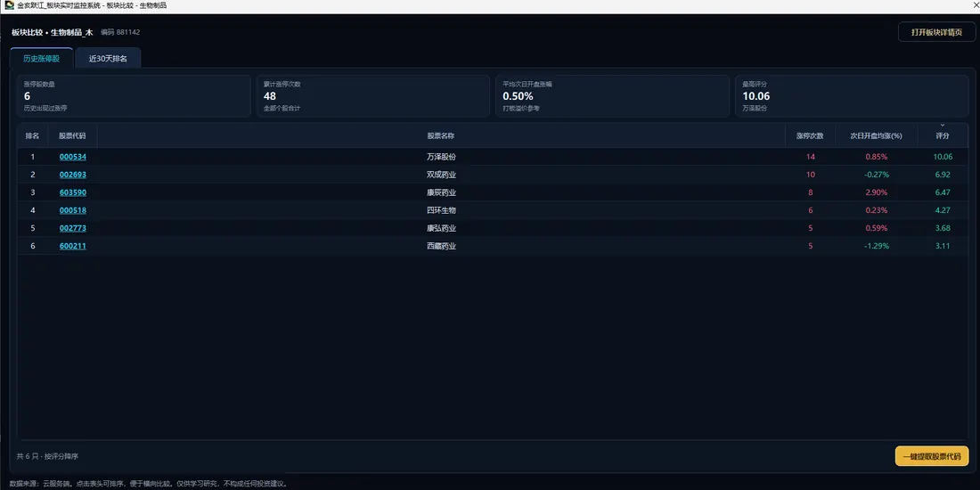Open stock code link 002773
Image resolution: width=980 pixels, height=490 pixels.
pyautogui.click(x=72, y=228)
